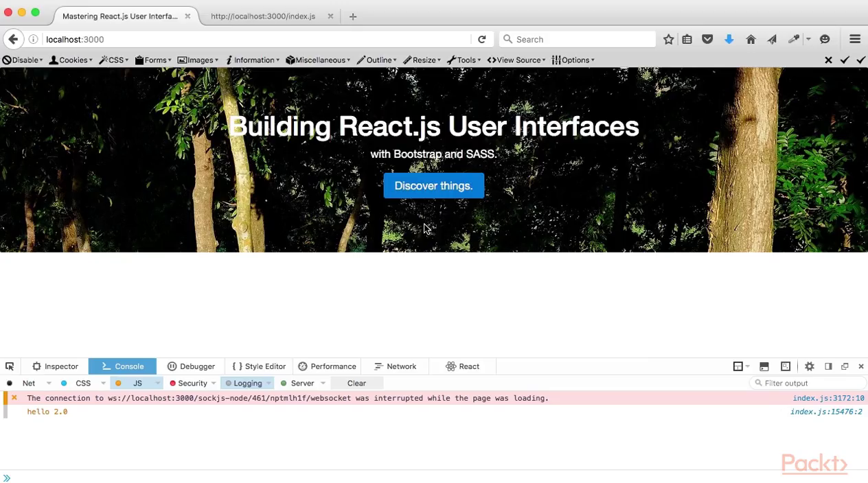Show downloads with the blue arrow icon

729,39
